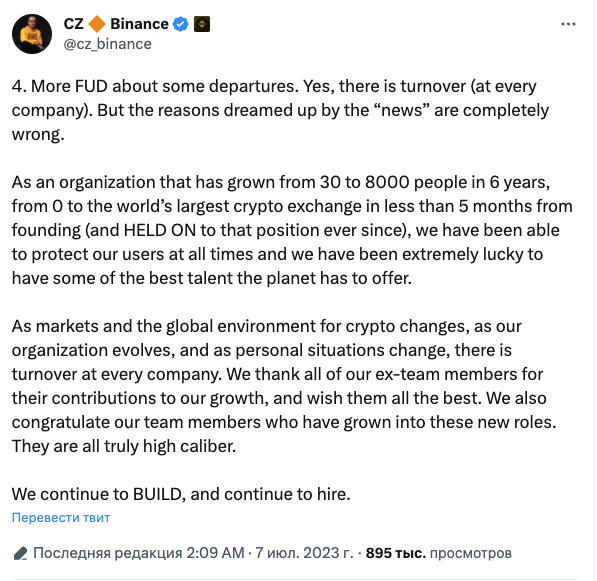Click the "CZ" display name text
Viewport: 597px width, 581px height.
pyautogui.click(x=73, y=24)
